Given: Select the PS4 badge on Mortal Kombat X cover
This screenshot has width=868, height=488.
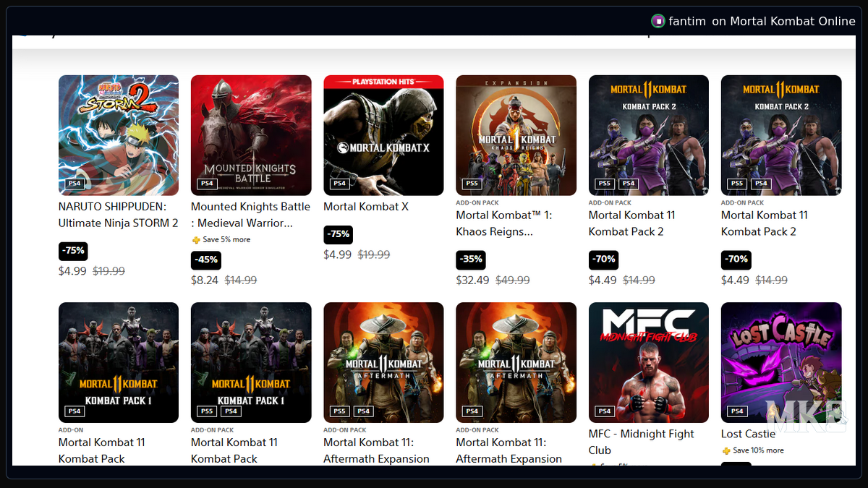Looking at the screenshot, I should [339, 184].
